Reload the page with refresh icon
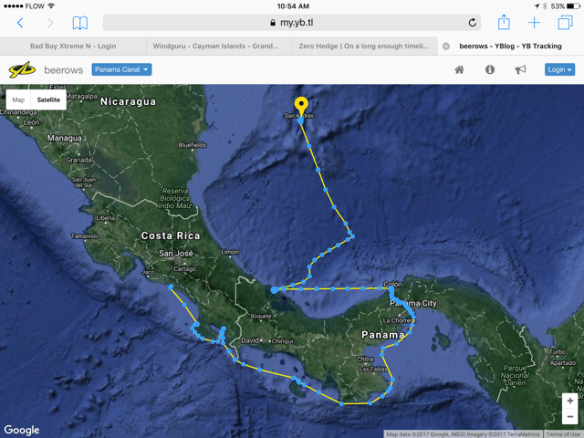 (472, 23)
